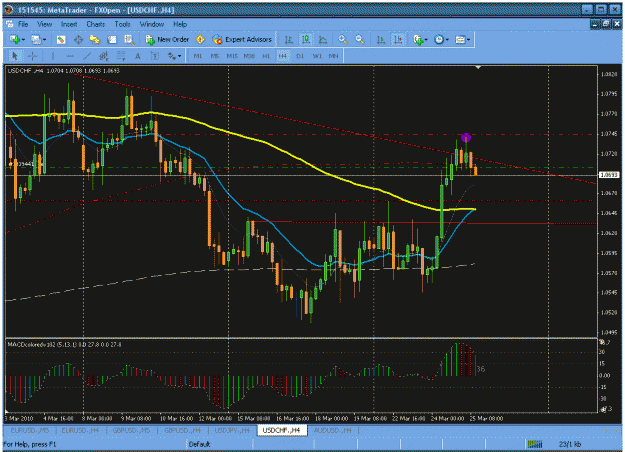Open the New Chart toolbar button
The width and height of the screenshot is (625, 452).
coord(15,39)
